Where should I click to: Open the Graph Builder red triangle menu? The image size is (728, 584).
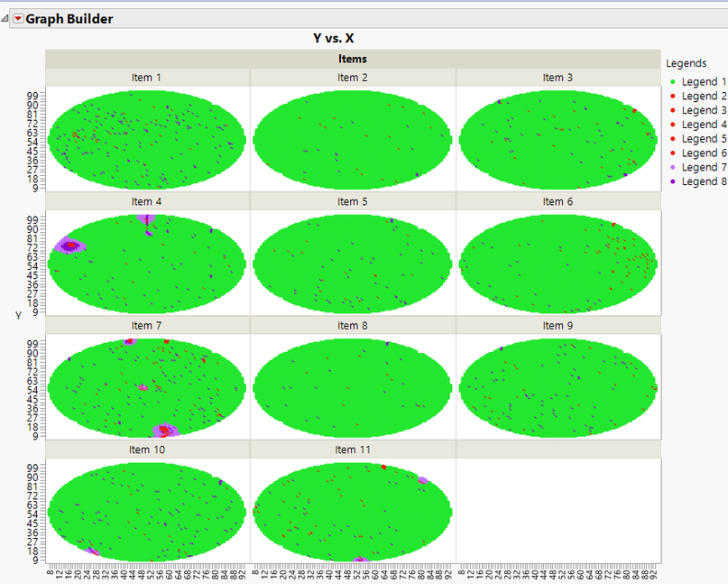tap(18, 19)
